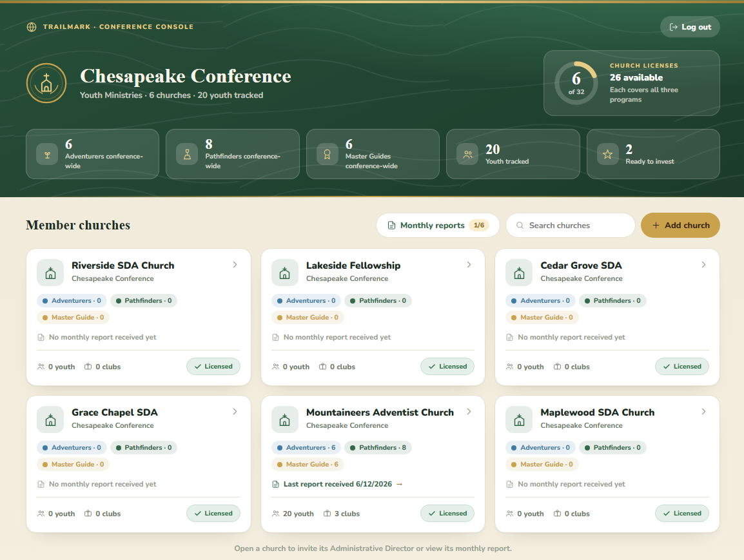Click the report icon on Riverside card

[41, 337]
